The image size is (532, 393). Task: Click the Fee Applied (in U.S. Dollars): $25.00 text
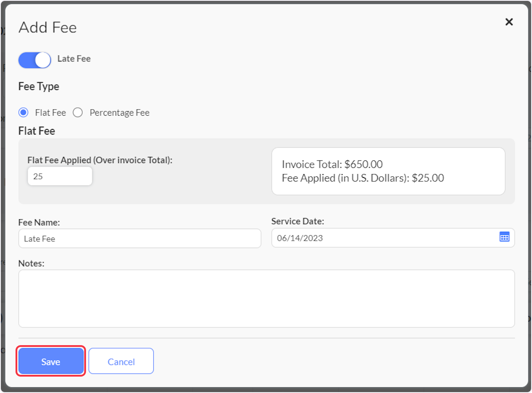click(x=363, y=178)
